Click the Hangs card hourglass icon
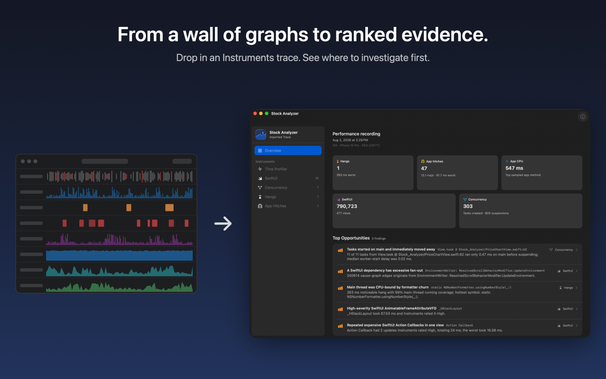606x379 pixels. [337, 161]
